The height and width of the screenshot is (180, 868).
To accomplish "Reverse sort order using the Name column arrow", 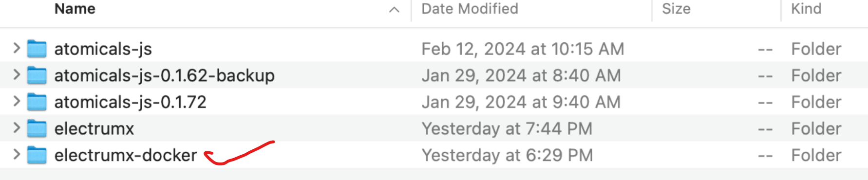I will 395,10.
